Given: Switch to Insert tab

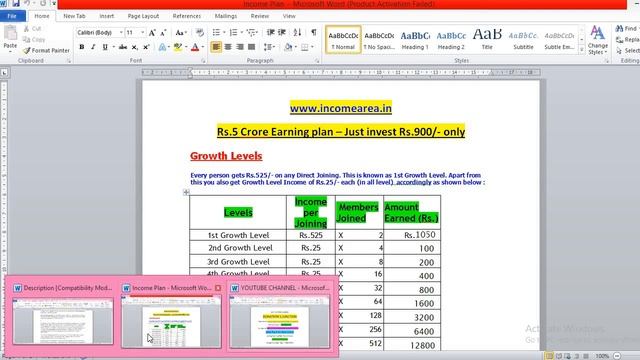Looking at the screenshot, I should 107,16.
